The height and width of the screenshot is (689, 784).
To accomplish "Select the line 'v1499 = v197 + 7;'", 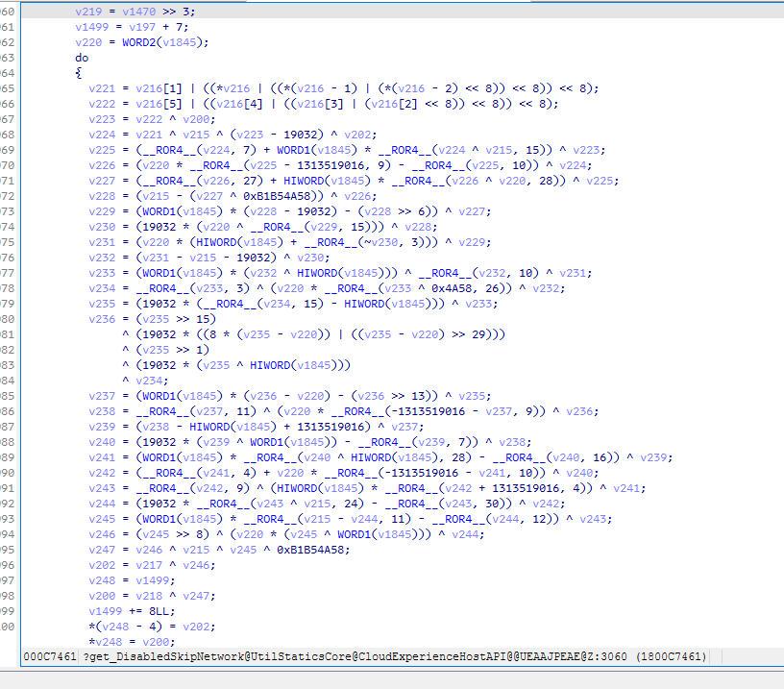I will (132, 27).
